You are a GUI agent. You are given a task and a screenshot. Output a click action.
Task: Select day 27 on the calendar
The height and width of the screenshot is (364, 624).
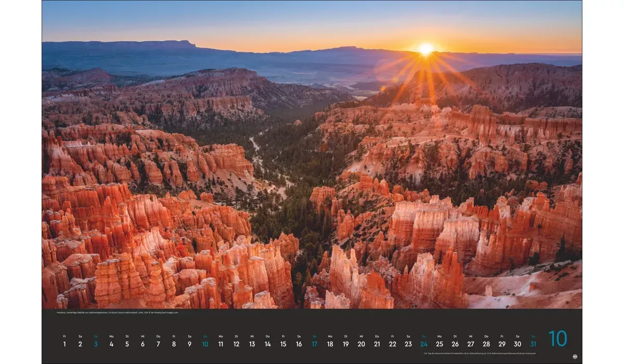[471, 344]
